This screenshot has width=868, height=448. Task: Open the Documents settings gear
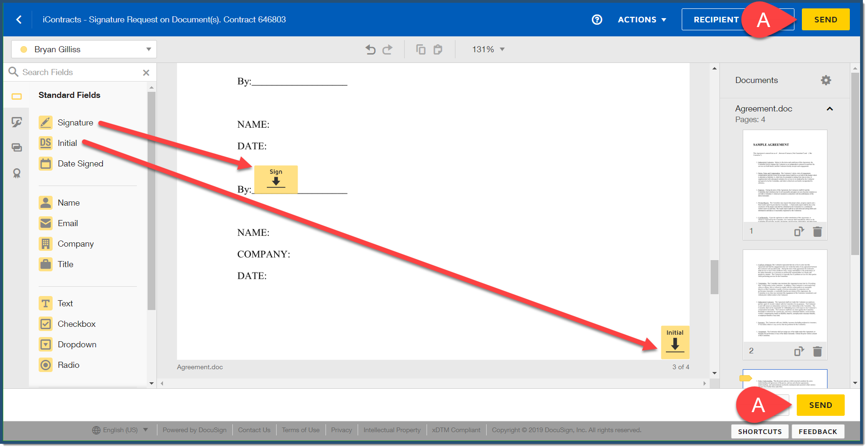click(826, 80)
